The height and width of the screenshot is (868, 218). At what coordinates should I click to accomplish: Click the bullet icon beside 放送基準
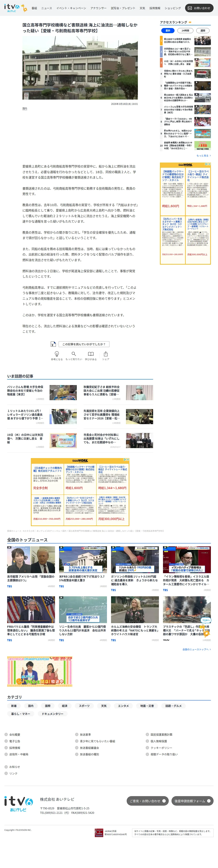pos(77,734)
